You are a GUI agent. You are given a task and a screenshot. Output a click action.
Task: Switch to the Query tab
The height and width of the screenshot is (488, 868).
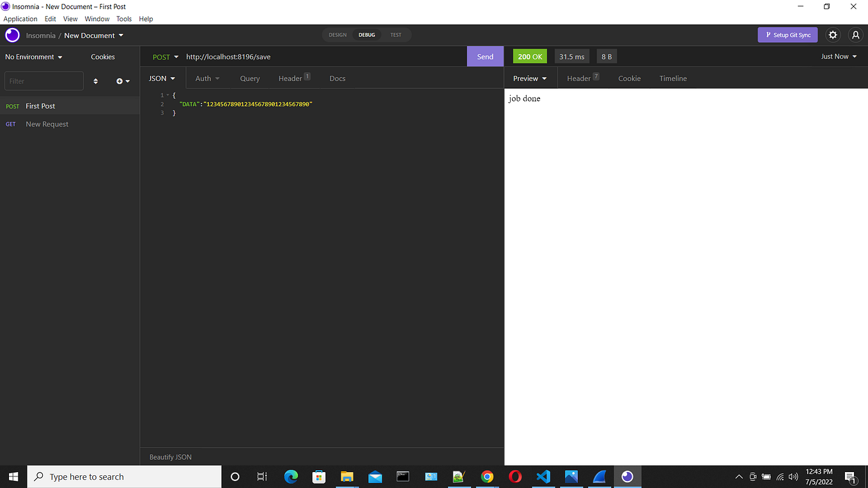[250, 79]
